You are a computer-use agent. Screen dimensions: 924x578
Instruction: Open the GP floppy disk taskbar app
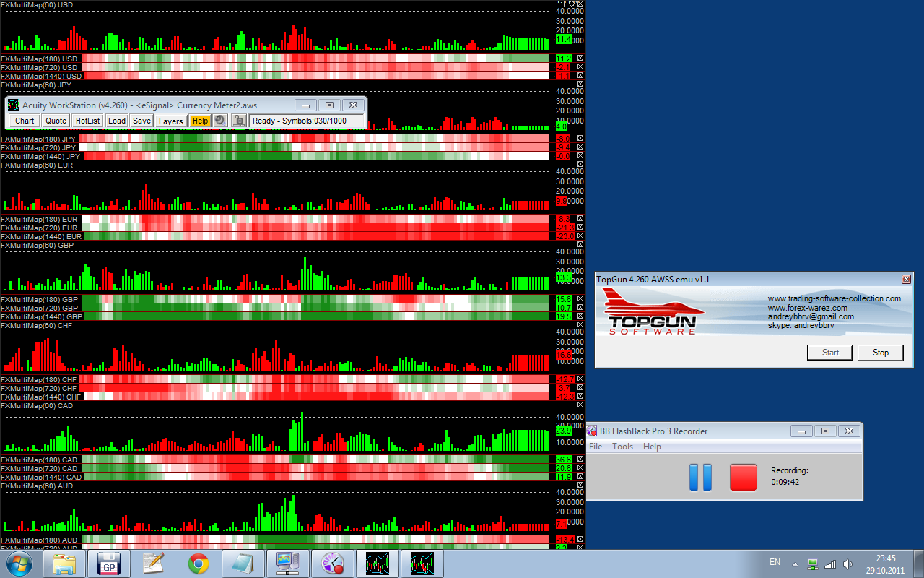click(x=109, y=564)
